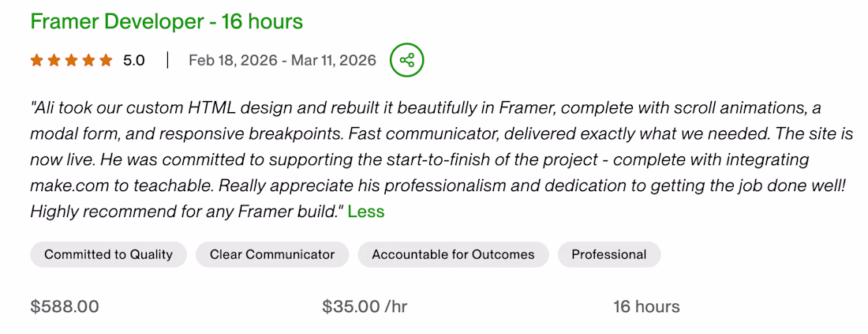Click the 16 hours total below the tags

pos(646,306)
